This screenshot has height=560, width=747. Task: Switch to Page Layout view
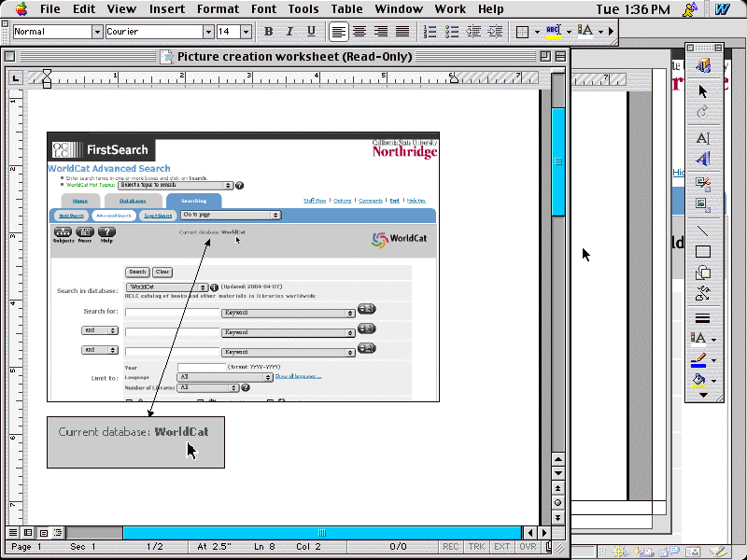coord(43,532)
